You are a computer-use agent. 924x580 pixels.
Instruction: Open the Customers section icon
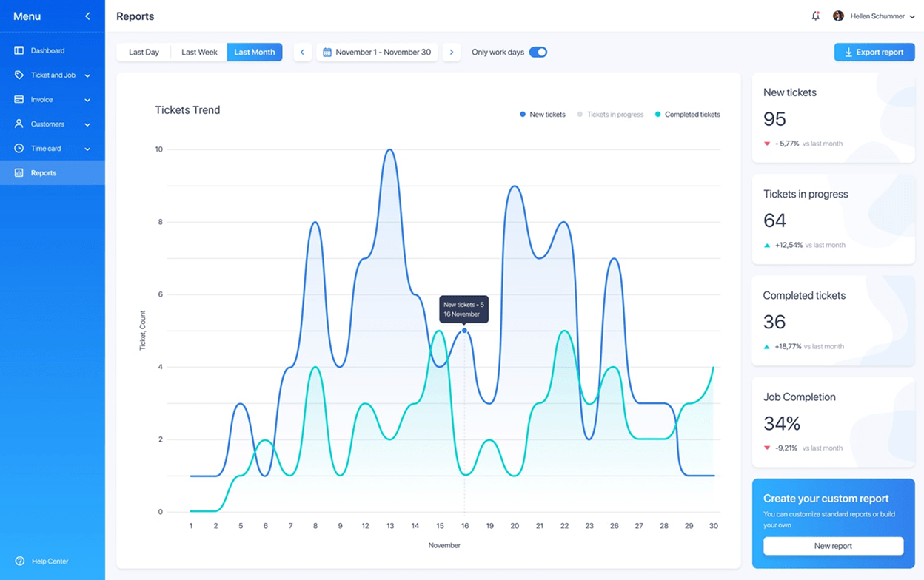click(18, 124)
